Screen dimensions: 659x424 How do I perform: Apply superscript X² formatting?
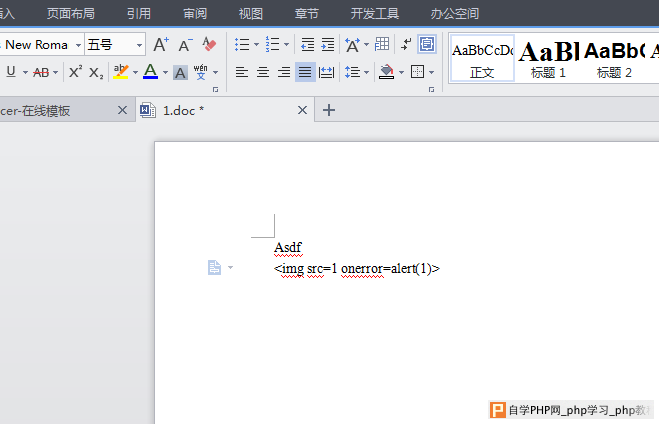(x=76, y=72)
